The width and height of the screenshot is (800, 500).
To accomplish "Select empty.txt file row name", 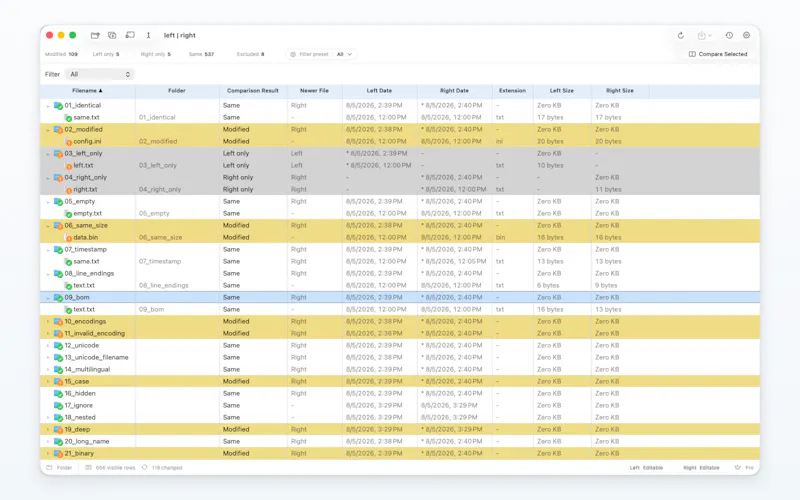I will 87,213.
